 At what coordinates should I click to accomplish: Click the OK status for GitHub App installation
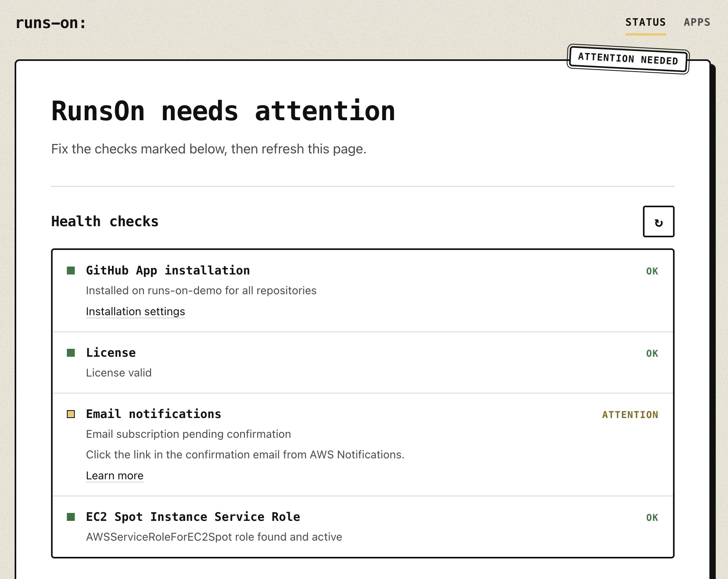[x=652, y=271]
